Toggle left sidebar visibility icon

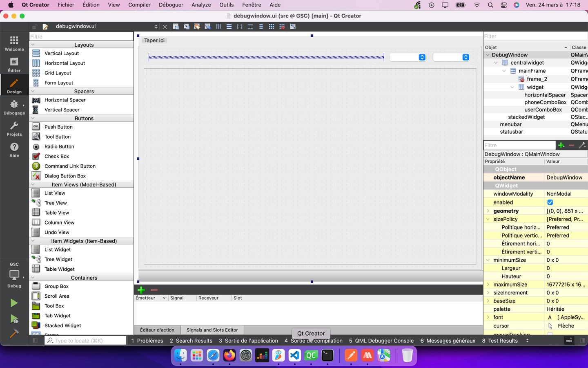coord(35,340)
